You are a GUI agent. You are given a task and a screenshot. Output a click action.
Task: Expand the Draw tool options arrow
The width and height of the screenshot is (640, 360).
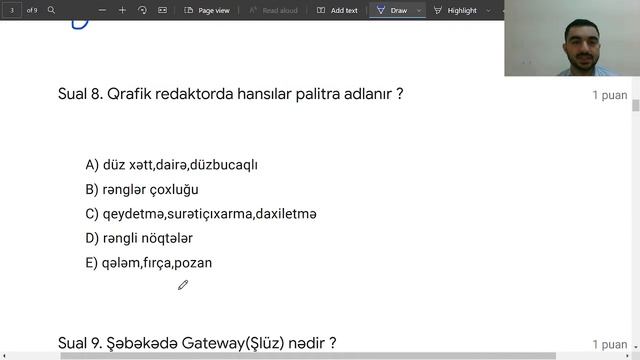click(x=418, y=11)
